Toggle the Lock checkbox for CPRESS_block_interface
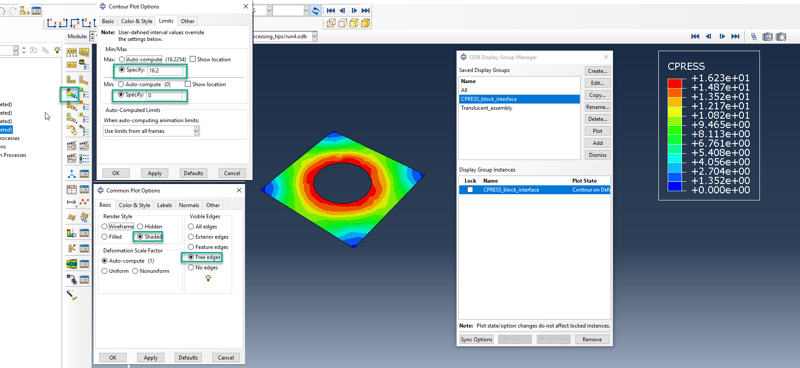The width and height of the screenshot is (800, 368). click(x=470, y=189)
